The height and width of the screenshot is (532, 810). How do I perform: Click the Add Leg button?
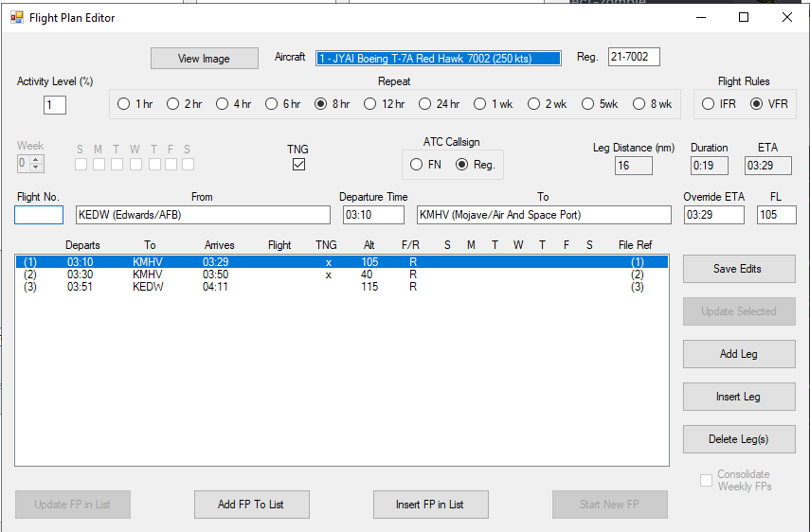click(739, 354)
